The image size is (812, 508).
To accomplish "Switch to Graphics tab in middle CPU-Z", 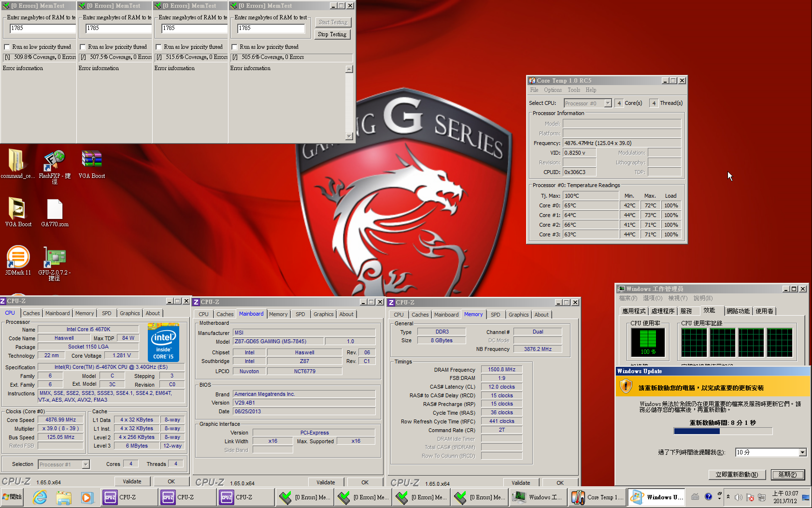I will [x=324, y=314].
